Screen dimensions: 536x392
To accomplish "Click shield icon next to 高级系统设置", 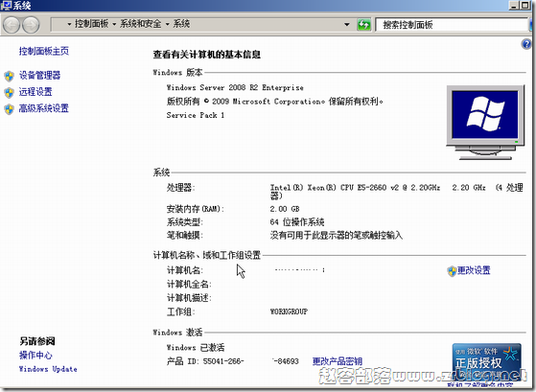I will (x=10, y=109).
